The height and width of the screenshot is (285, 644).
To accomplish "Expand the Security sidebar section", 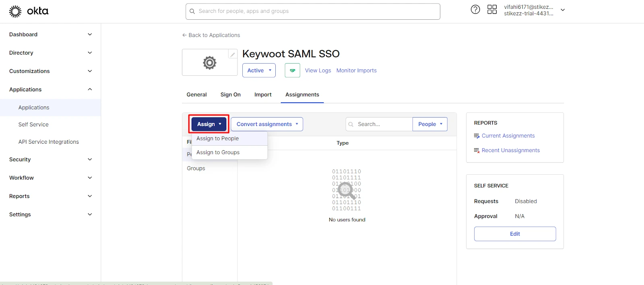I will pos(90,159).
